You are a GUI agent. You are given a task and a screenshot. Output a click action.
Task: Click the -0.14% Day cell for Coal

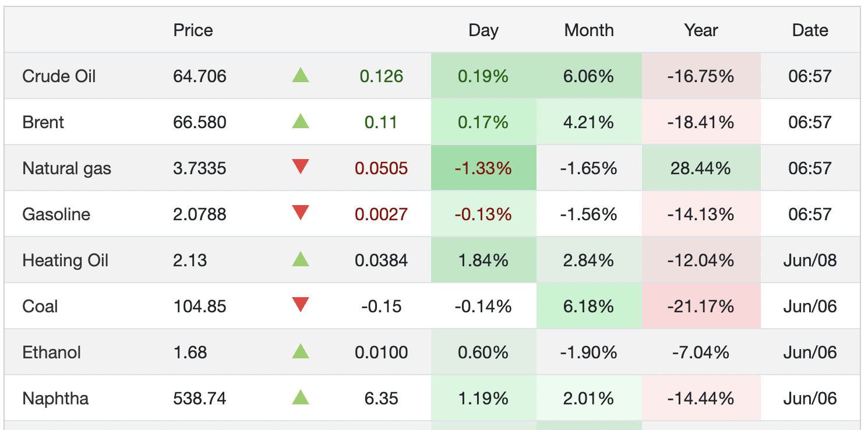483,306
